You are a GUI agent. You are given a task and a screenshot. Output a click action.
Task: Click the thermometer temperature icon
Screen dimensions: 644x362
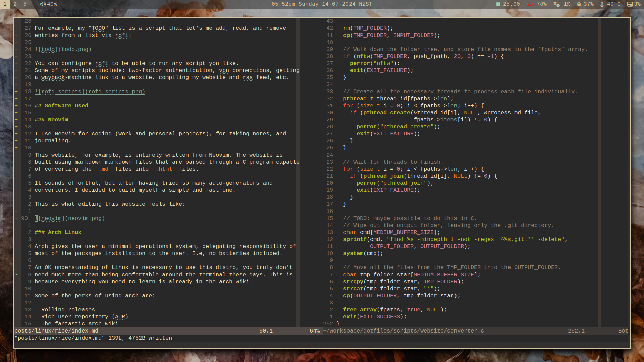click(602, 4)
